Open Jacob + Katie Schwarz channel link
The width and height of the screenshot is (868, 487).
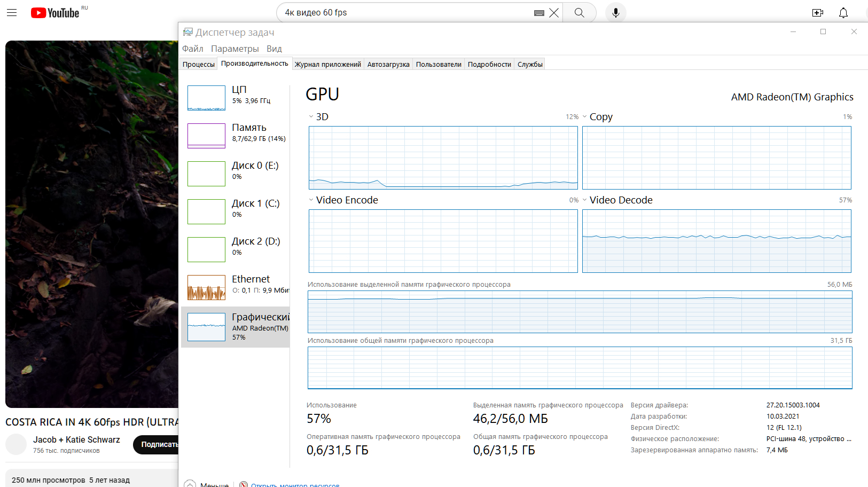pyautogui.click(x=76, y=439)
